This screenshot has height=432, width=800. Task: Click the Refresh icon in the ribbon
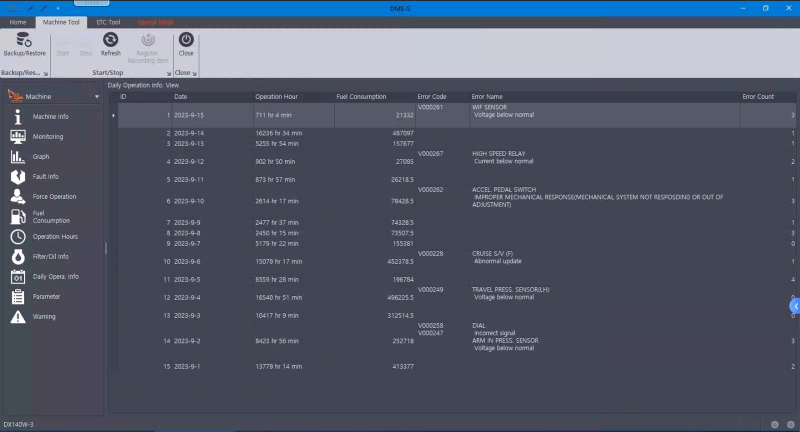[110, 40]
